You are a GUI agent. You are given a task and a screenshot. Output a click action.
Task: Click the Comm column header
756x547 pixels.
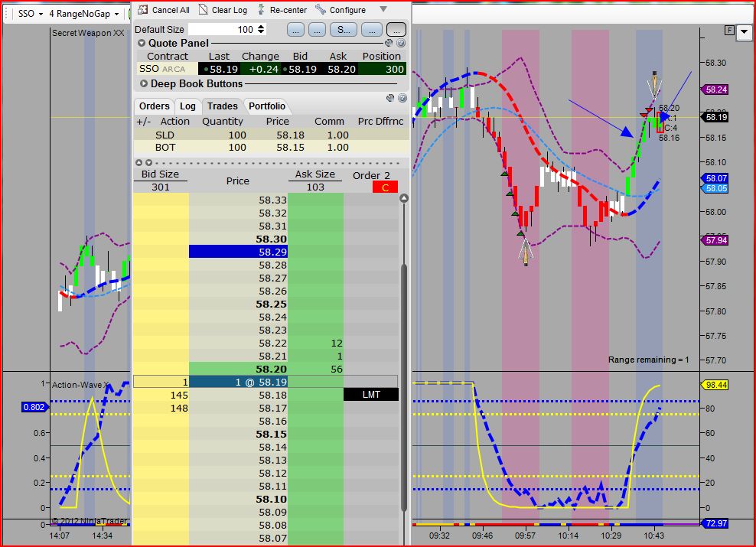[329, 122]
